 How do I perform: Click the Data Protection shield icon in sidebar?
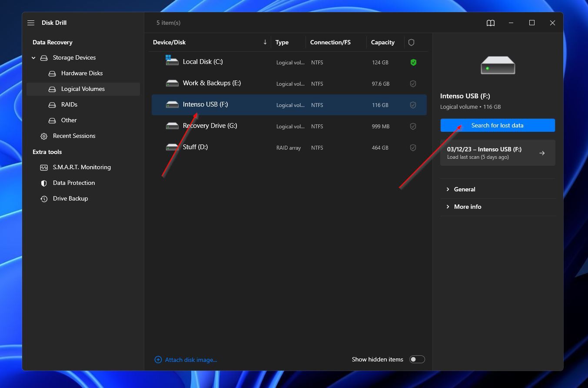pyautogui.click(x=44, y=183)
